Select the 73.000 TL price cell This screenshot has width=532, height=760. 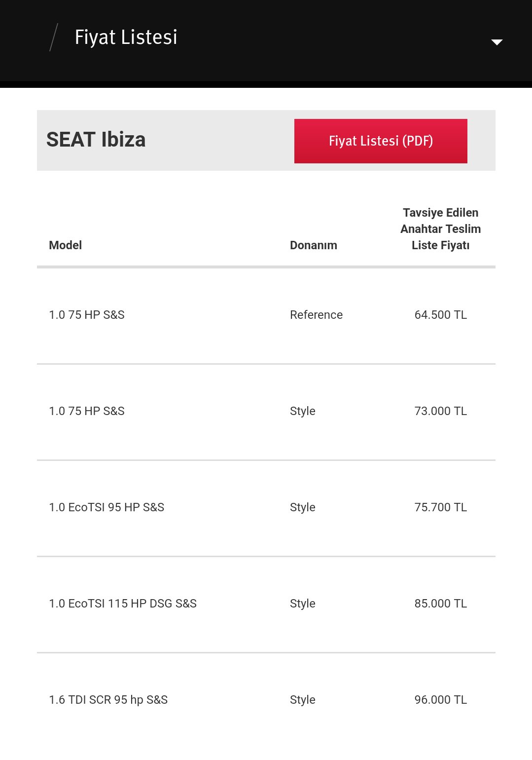(441, 411)
